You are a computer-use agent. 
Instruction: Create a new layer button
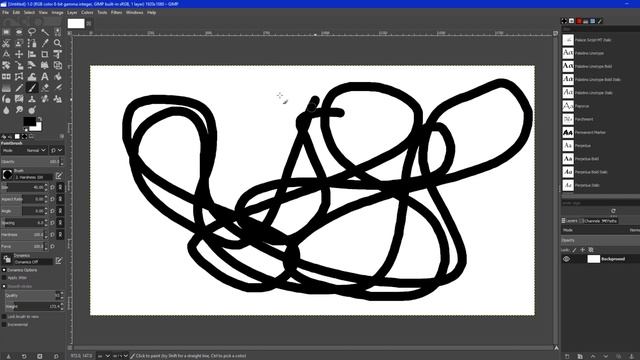(567, 356)
